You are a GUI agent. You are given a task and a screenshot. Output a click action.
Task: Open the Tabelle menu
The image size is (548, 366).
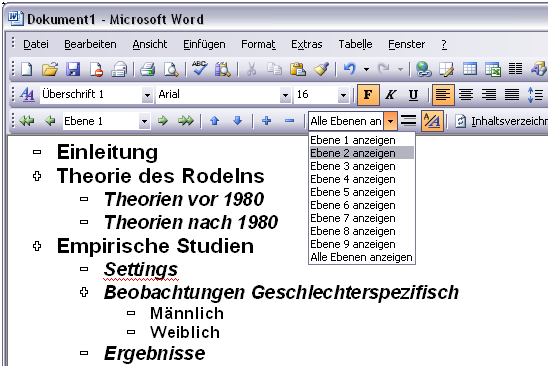point(355,44)
